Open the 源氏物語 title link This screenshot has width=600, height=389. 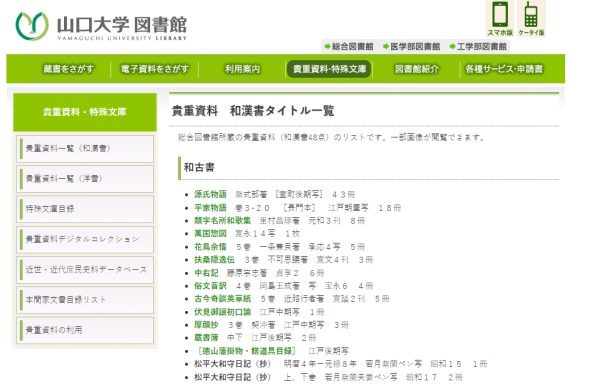click(210, 194)
